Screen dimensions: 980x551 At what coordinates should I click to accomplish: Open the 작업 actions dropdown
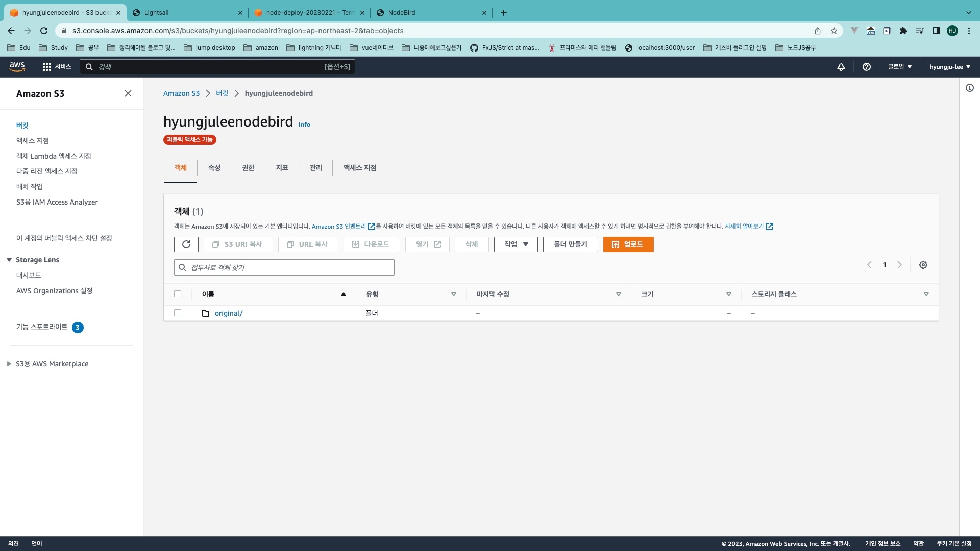coord(516,244)
